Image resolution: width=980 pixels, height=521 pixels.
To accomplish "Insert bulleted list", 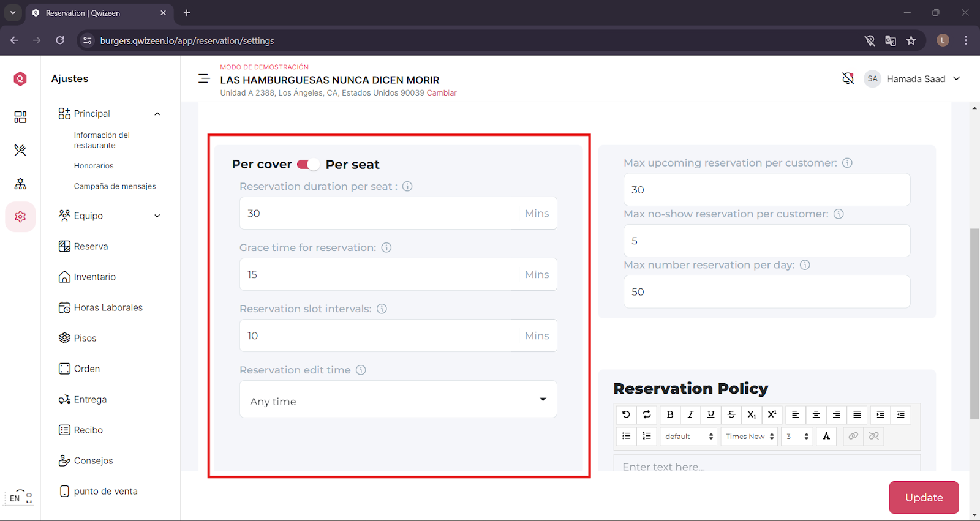I will 626,436.
